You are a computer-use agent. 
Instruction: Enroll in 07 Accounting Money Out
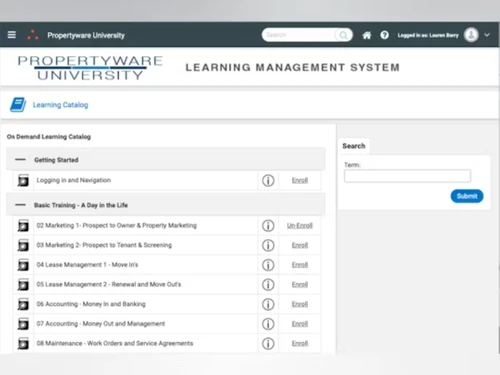click(x=300, y=324)
